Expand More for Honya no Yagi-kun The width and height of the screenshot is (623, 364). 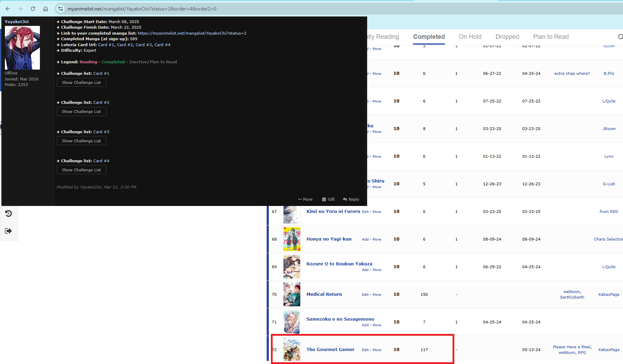[x=377, y=240]
